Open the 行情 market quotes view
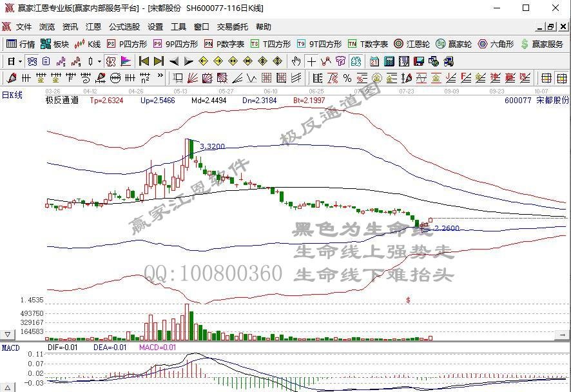 [x=21, y=44]
